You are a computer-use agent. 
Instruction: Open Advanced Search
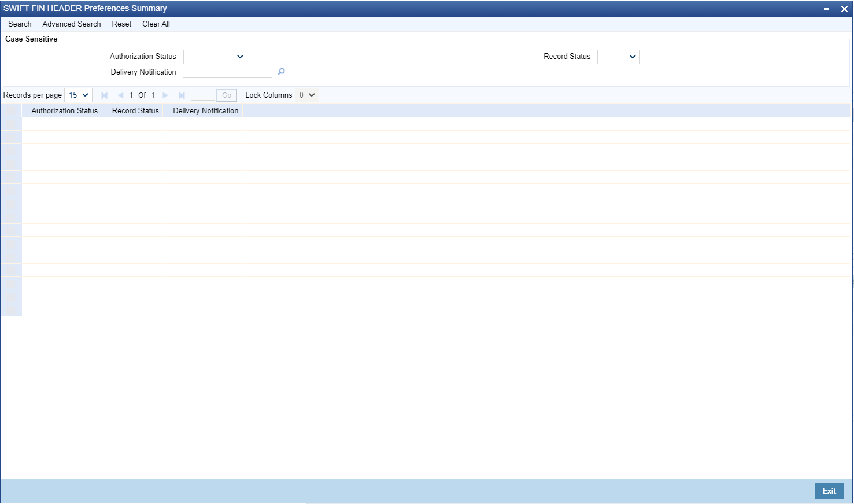pos(72,24)
